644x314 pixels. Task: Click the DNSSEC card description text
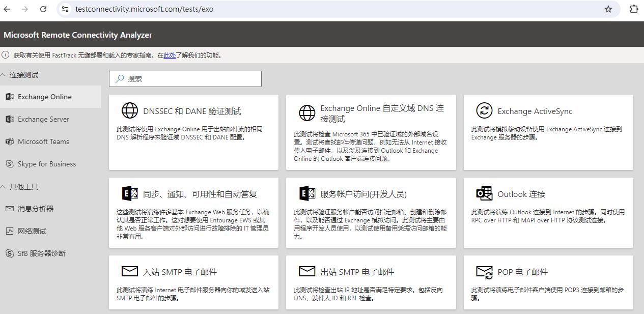pos(190,133)
